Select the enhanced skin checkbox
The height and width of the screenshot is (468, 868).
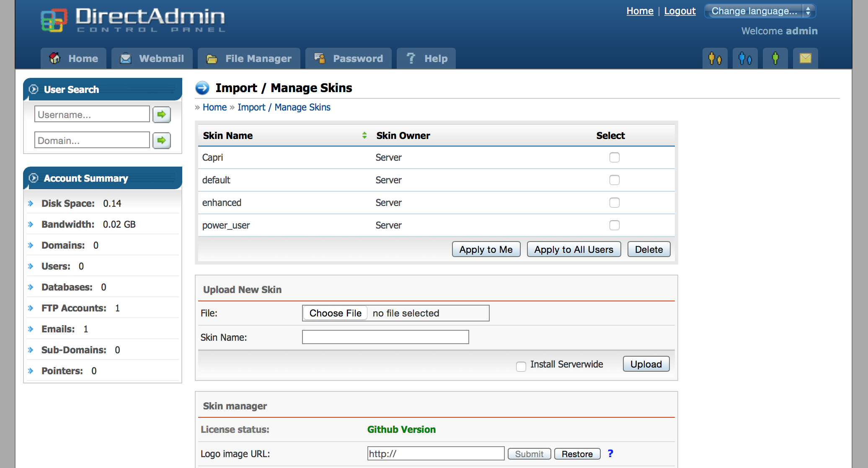point(614,203)
